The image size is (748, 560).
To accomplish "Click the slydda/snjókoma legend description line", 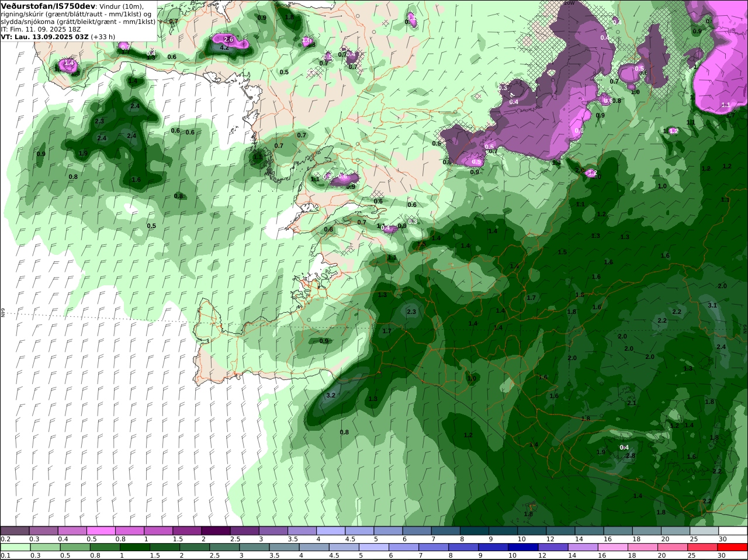I will tap(78, 22).
